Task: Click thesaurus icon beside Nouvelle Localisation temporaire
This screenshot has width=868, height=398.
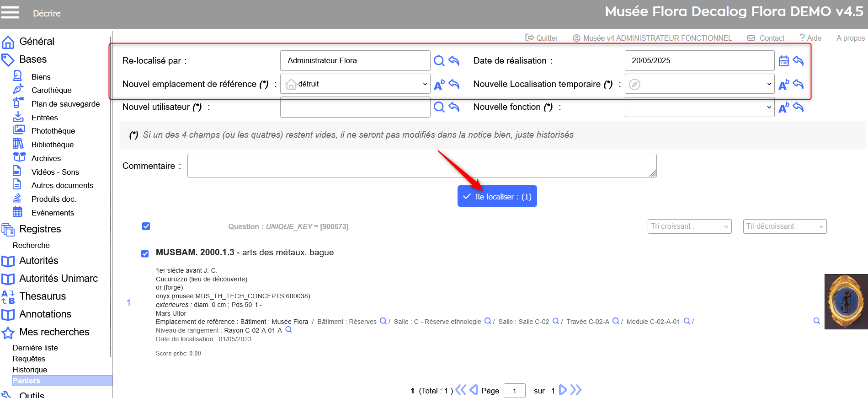Action: click(783, 85)
